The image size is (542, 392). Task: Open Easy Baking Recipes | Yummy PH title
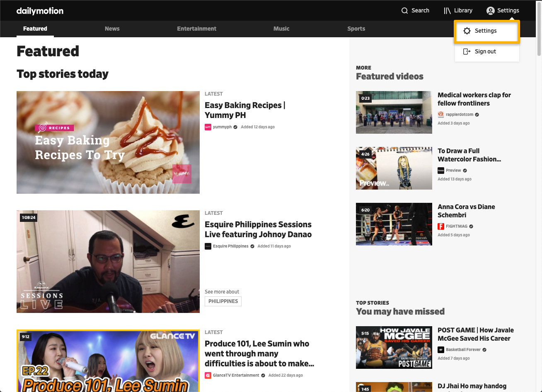(245, 110)
